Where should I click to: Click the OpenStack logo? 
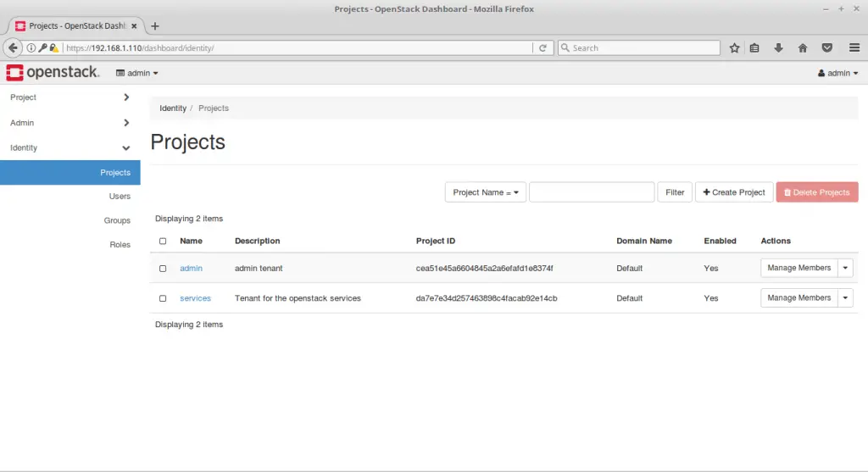click(53, 73)
